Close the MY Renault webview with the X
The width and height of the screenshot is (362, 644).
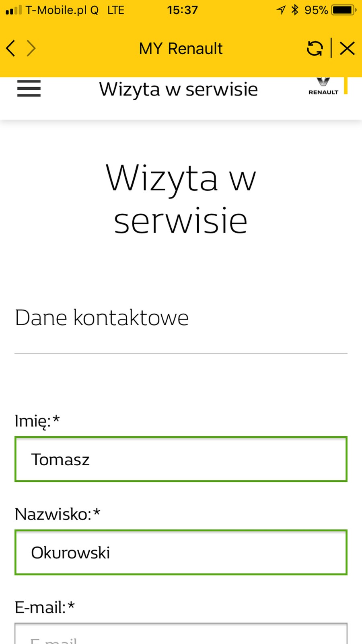pos(347,48)
